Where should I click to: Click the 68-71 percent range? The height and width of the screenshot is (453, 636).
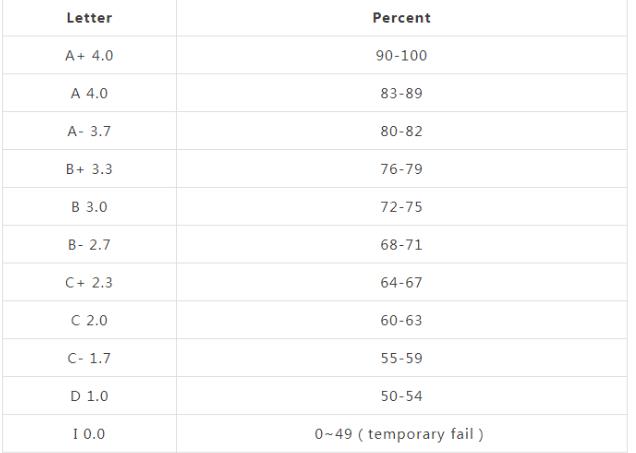[x=402, y=245]
